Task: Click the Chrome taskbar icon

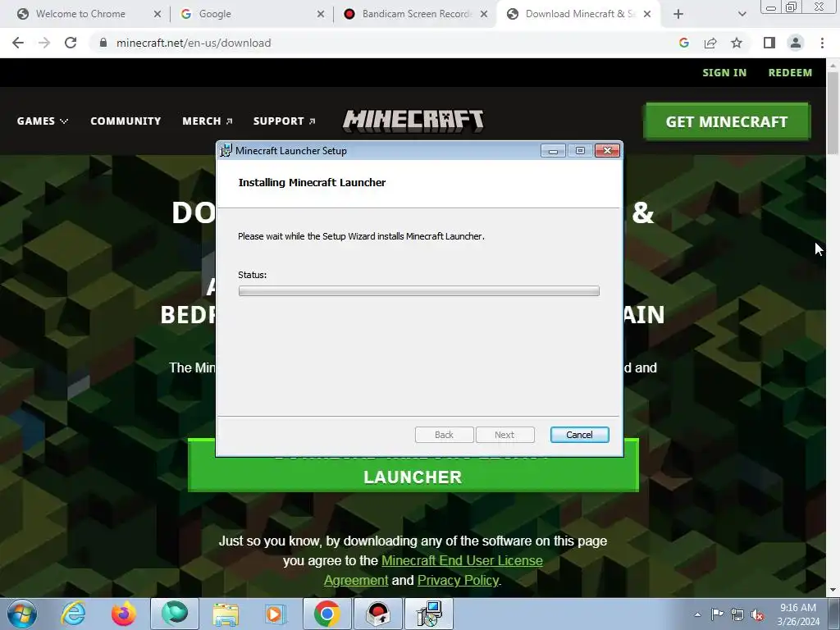Action: [x=327, y=614]
